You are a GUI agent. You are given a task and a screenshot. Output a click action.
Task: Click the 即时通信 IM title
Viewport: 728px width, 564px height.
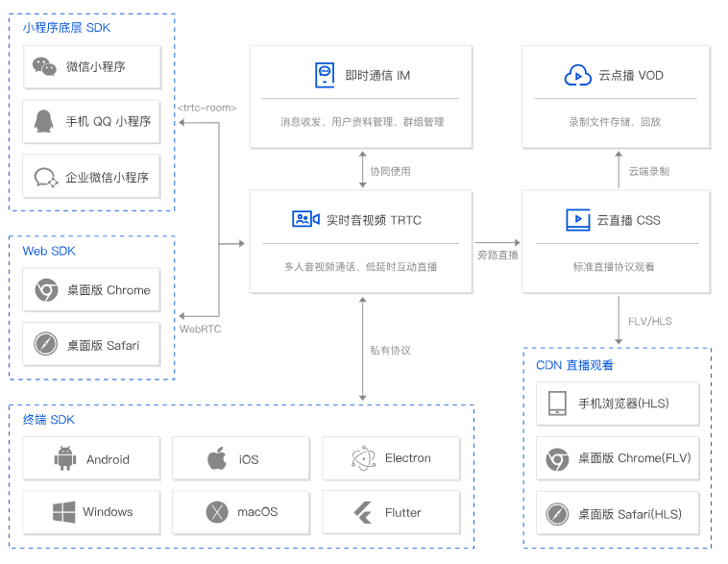[377, 75]
